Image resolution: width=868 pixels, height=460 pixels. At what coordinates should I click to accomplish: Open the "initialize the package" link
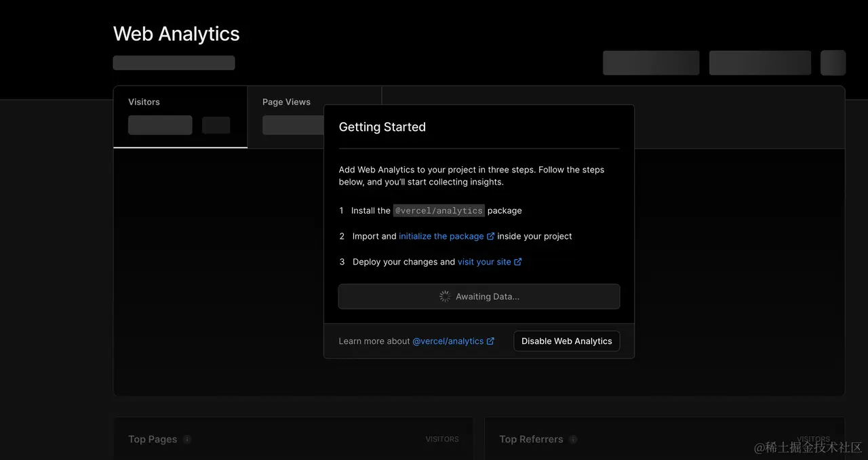pos(441,236)
